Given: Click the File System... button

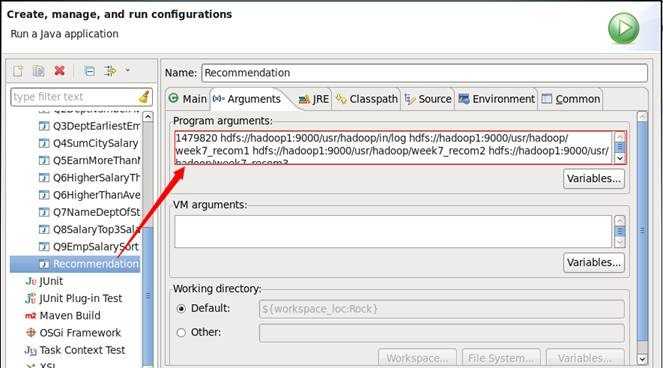Looking at the screenshot, I should click(x=501, y=358).
